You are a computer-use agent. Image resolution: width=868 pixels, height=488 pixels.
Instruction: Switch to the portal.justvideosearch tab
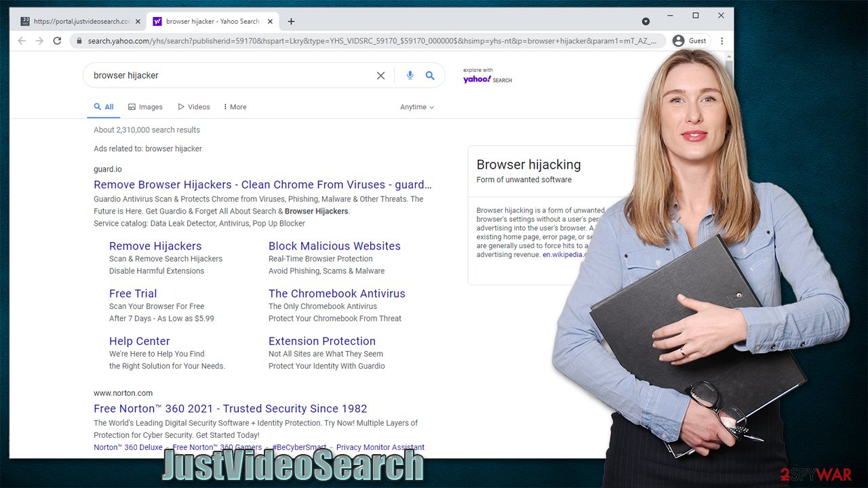coord(80,22)
